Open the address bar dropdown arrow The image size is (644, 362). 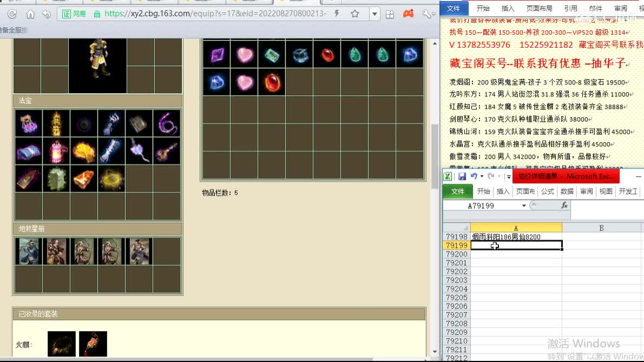point(374,14)
